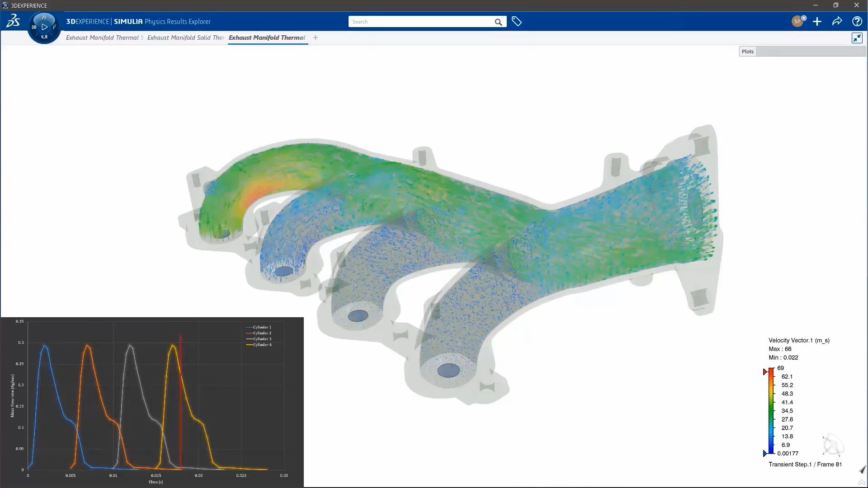The width and height of the screenshot is (868, 488).
Task: Collapse the viewport with the double-arrow icon
Action: point(857,38)
